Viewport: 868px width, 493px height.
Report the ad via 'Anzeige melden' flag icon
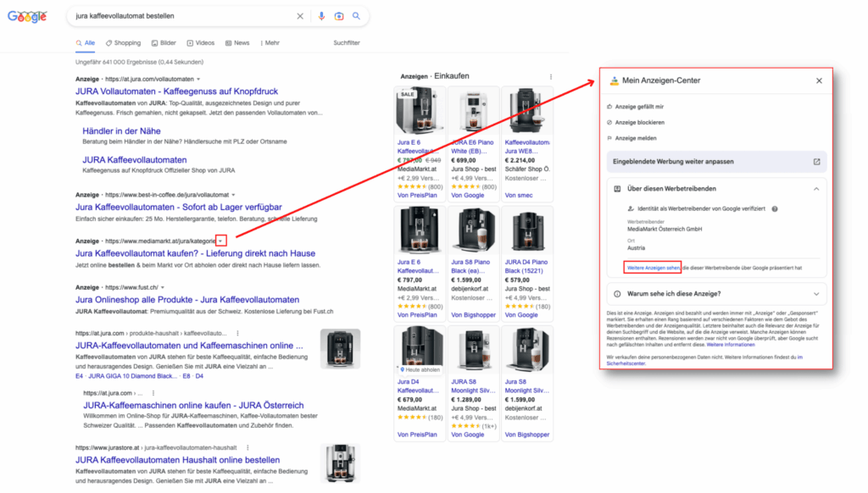pyautogui.click(x=611, y=138)
